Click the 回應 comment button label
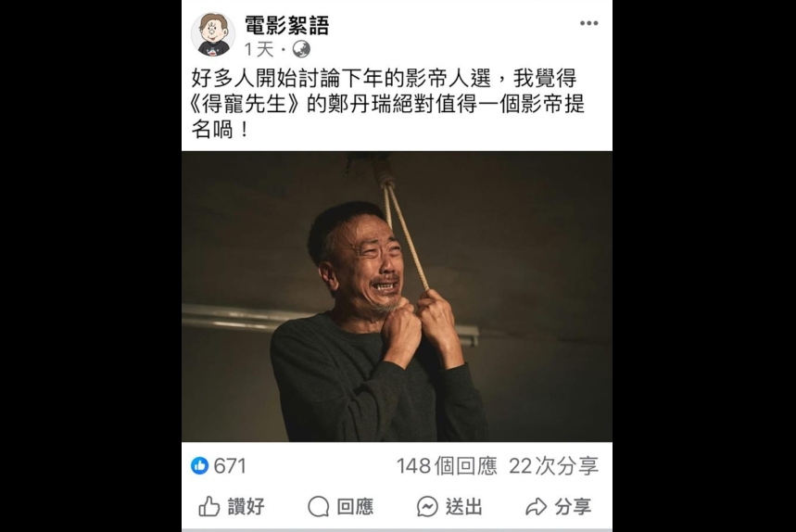This screenshot has width=796, height=532. pos(355,507)
